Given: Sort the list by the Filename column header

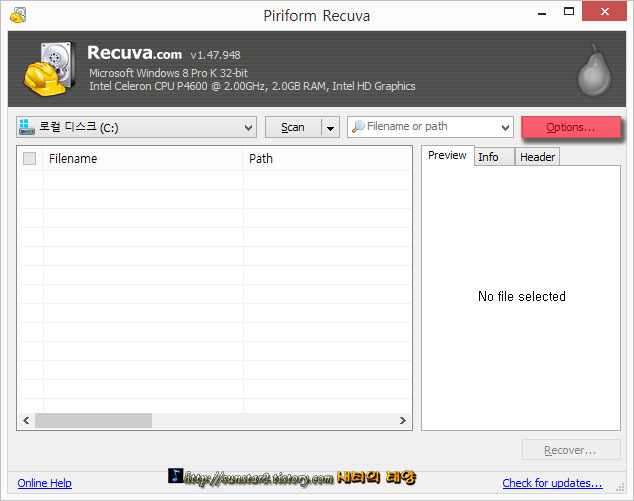Looking at the screenshot, I should [x=143, y=159].
